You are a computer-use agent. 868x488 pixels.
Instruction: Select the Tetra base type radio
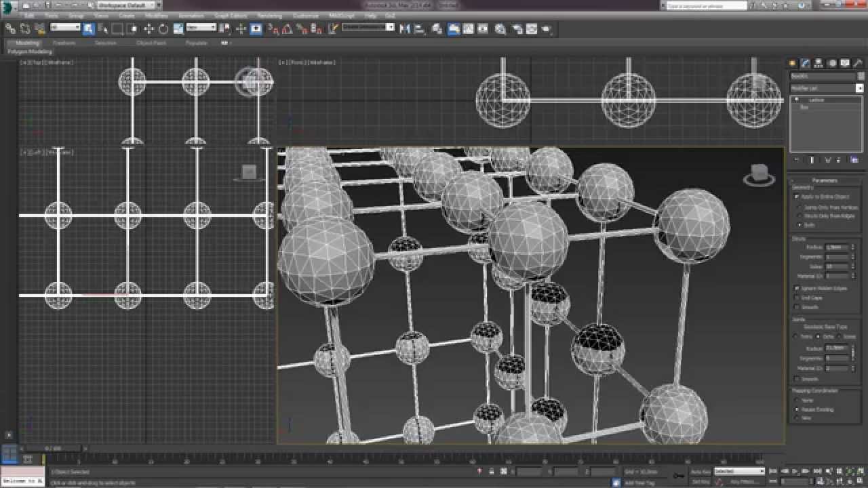pyautogui.click(x=797, y=336)
